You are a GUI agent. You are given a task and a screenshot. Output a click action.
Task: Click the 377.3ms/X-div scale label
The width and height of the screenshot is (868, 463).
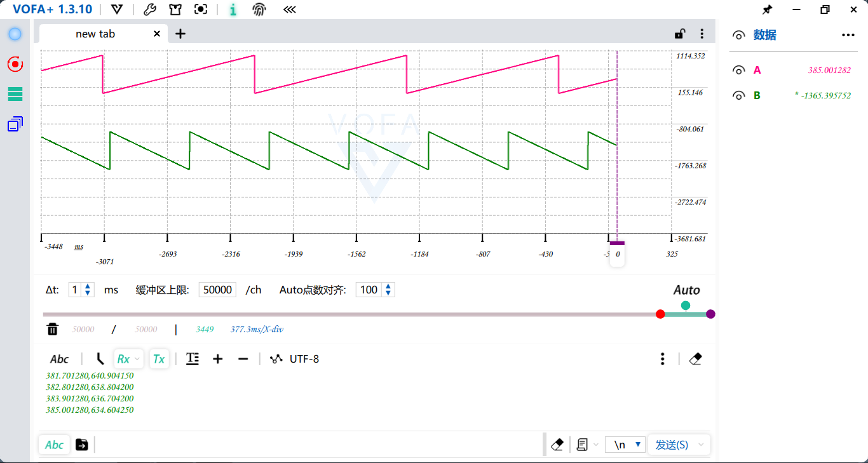(257, 329)
